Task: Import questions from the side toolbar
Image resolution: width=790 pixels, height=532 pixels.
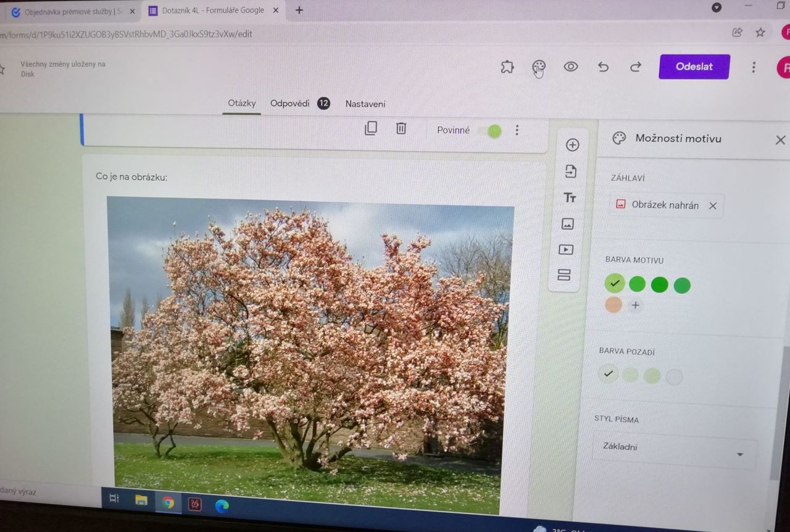Action: point(570,172)
